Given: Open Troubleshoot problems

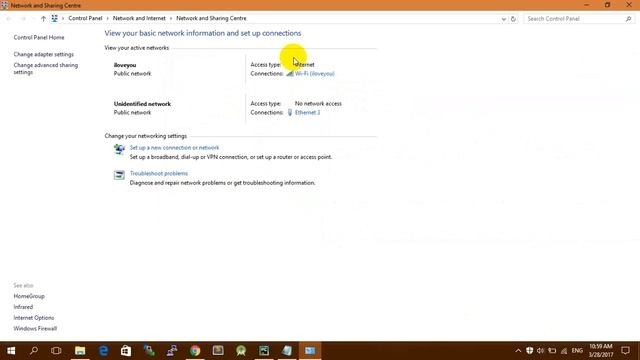Looking at the screenshot, I should (159, 173).
